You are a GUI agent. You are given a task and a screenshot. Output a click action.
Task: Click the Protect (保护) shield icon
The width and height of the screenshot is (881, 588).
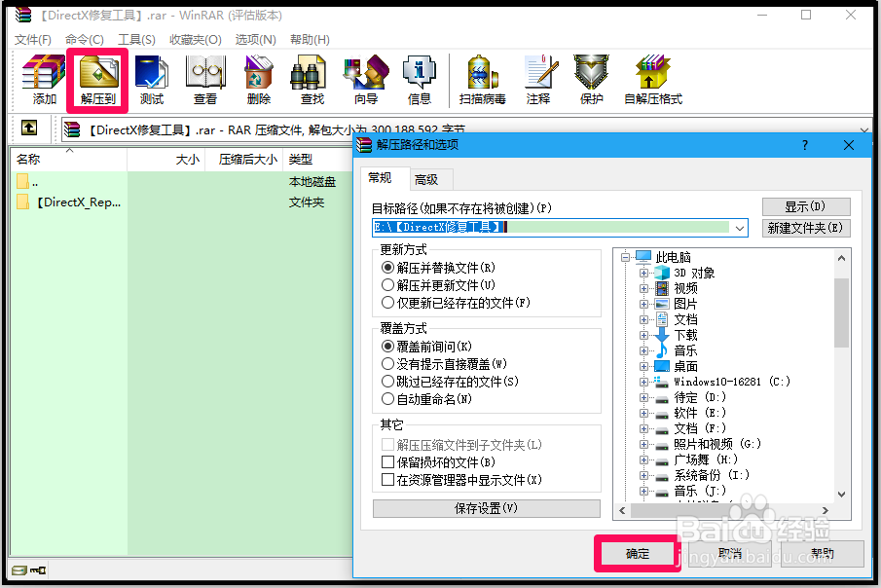[591, 72]
